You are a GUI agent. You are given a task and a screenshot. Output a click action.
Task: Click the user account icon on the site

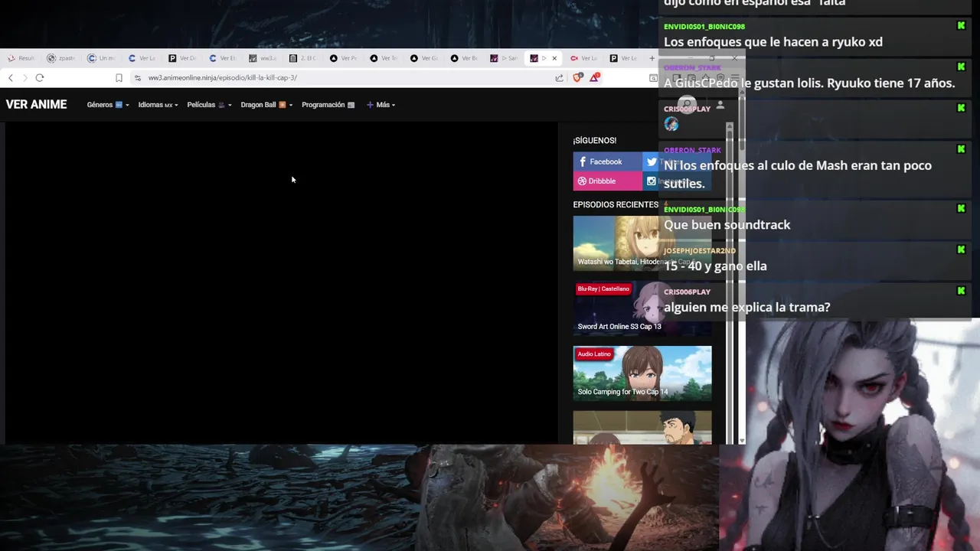720,105
